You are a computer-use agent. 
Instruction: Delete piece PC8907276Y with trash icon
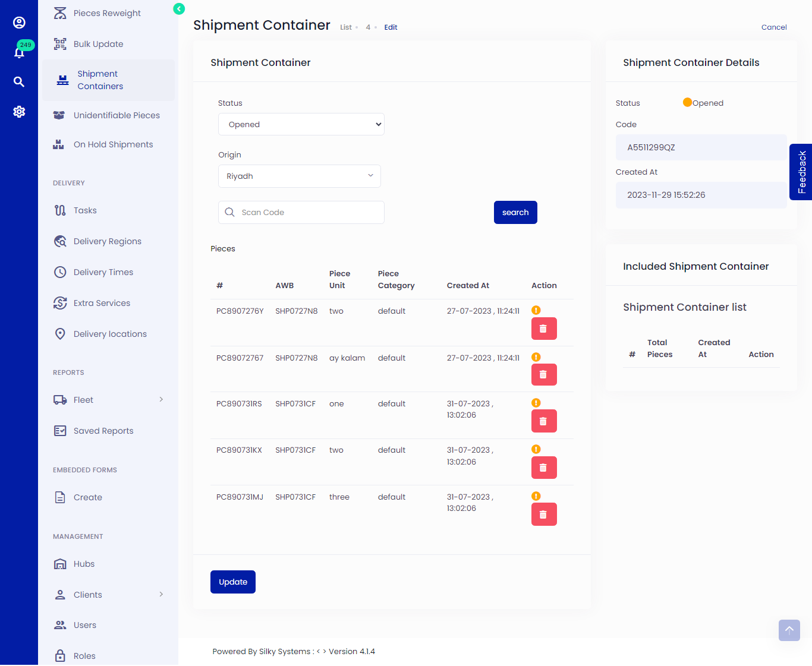[x=543, y=329]
